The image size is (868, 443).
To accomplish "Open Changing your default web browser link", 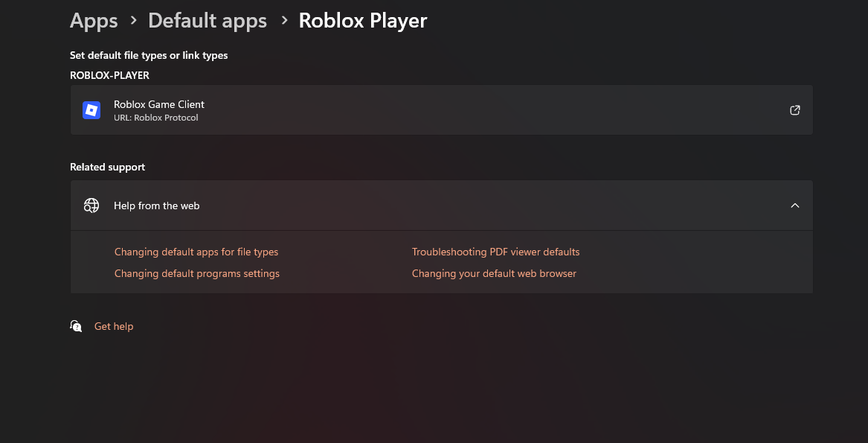I will (494, 273).
